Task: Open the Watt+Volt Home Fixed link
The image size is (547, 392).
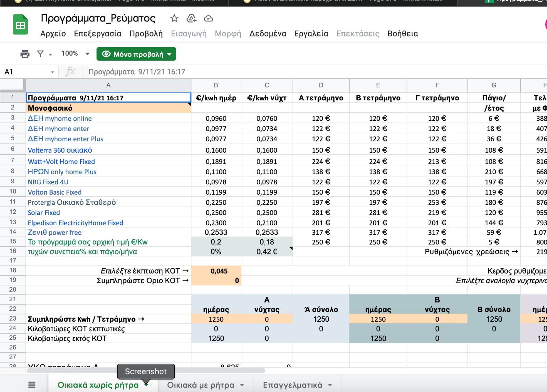Action: pyautogui.click(x=62, y=162)
